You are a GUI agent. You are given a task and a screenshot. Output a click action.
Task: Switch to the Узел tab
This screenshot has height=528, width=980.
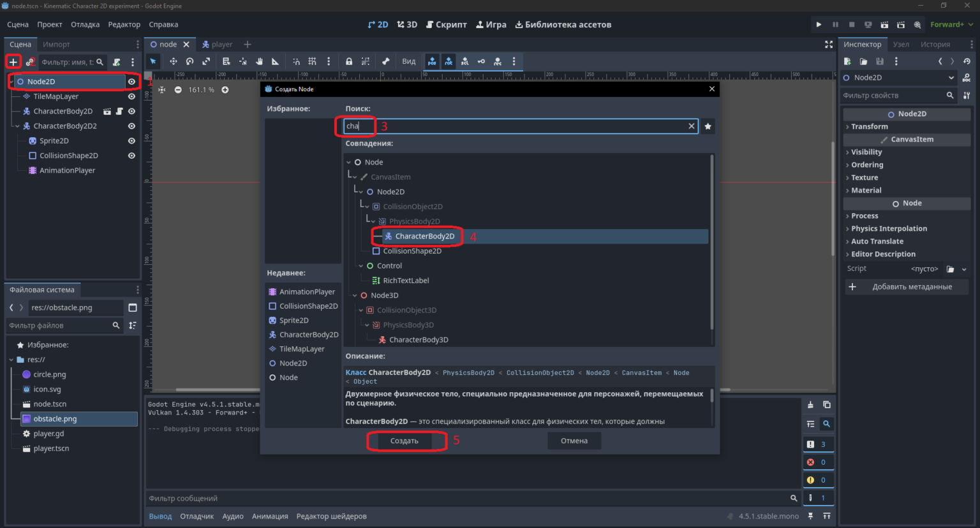click(901, 44)
